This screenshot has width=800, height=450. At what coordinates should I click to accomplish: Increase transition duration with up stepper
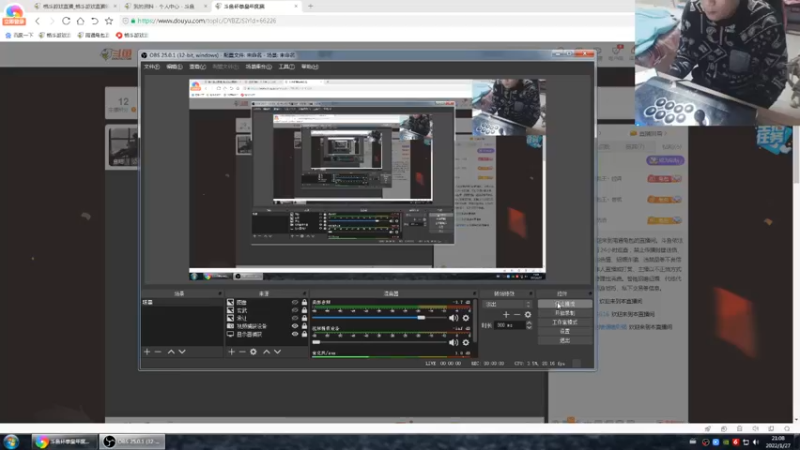[529, 323]
